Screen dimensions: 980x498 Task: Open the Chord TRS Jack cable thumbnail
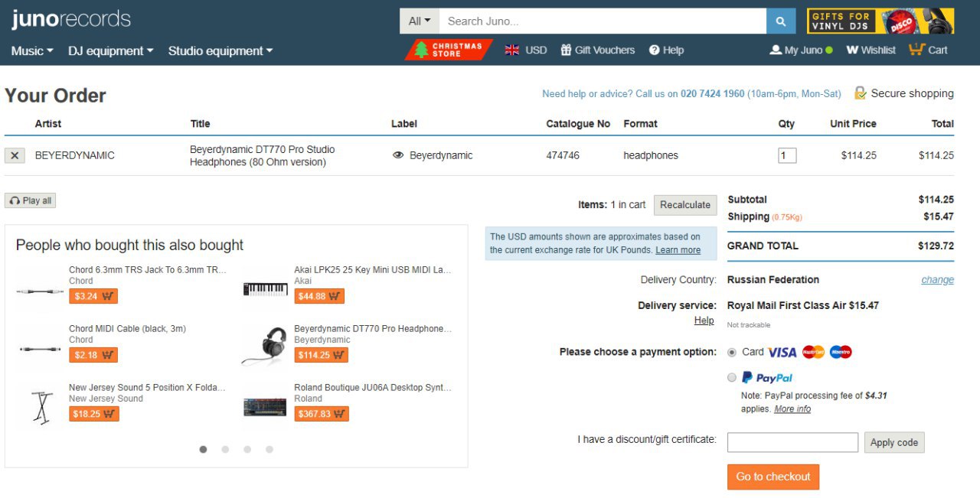tap(40, 291)
